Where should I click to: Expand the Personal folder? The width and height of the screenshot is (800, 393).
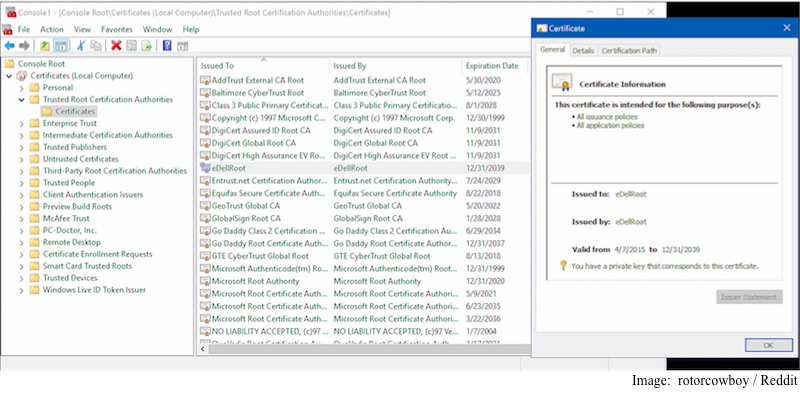coord(21,88)
